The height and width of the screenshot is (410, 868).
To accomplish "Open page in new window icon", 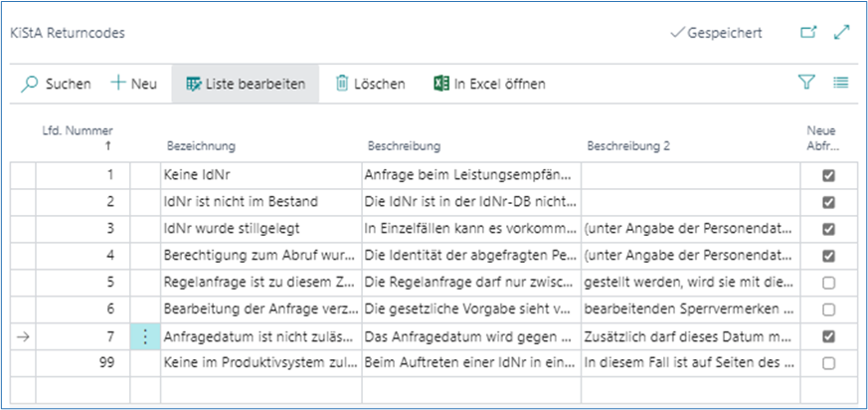I will point(808,33).
